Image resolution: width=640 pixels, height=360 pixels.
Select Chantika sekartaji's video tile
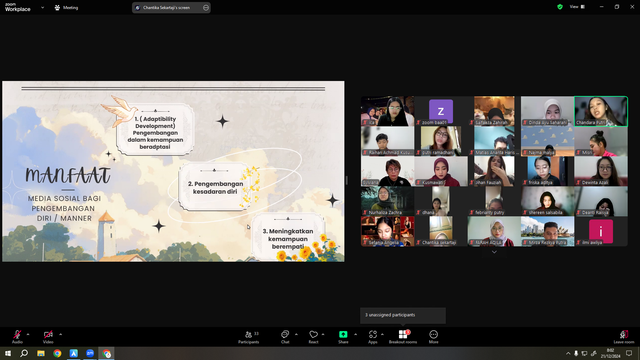click(x=441, y=231)
